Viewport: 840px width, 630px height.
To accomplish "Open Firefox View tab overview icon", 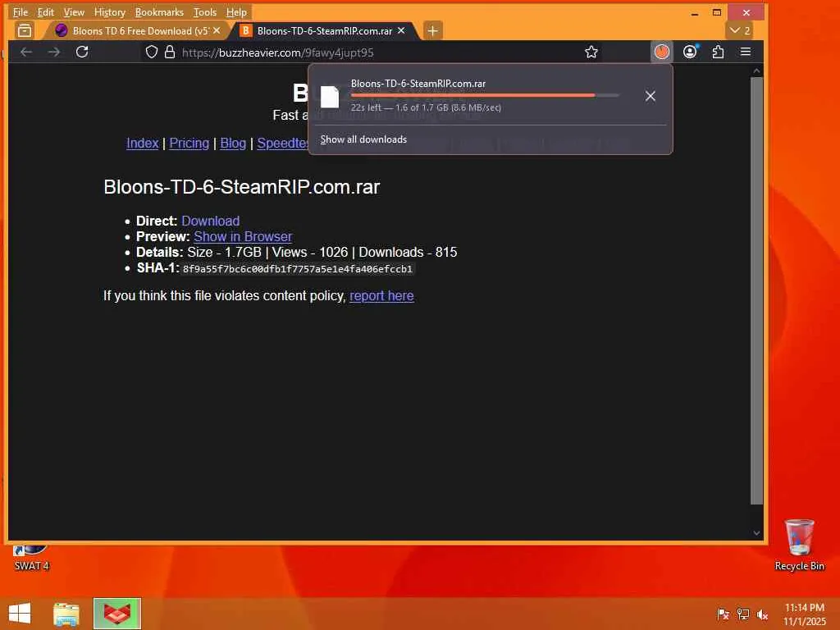I will (24, 31).
